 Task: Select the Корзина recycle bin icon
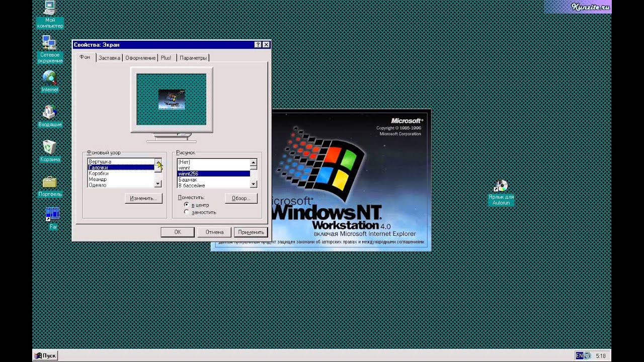(x=50, y=151)
